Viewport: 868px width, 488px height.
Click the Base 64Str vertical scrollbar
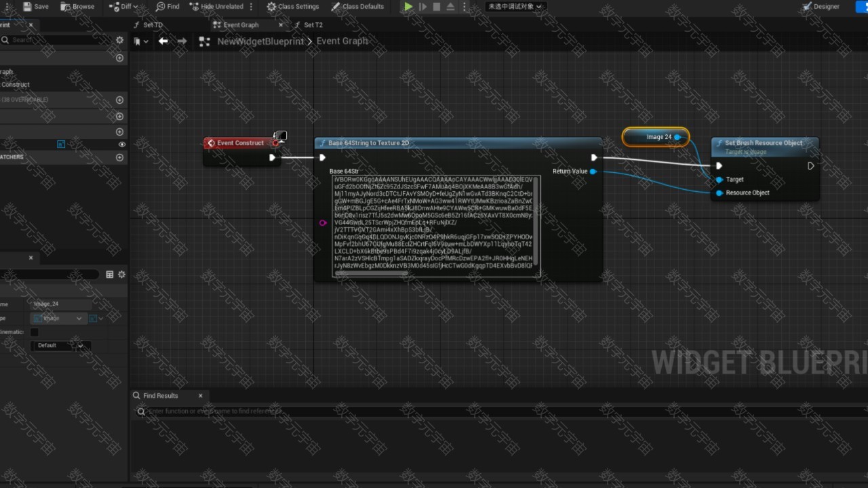(537, 221)
